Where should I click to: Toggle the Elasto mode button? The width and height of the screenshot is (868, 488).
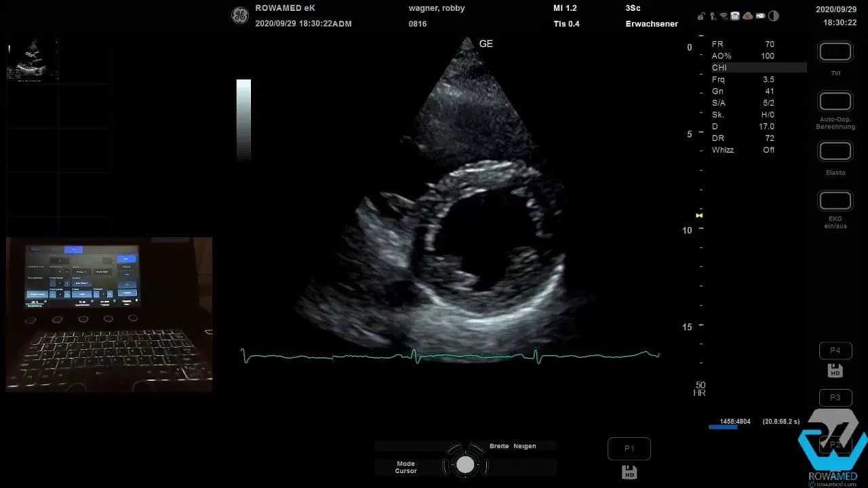click(835, 151)
